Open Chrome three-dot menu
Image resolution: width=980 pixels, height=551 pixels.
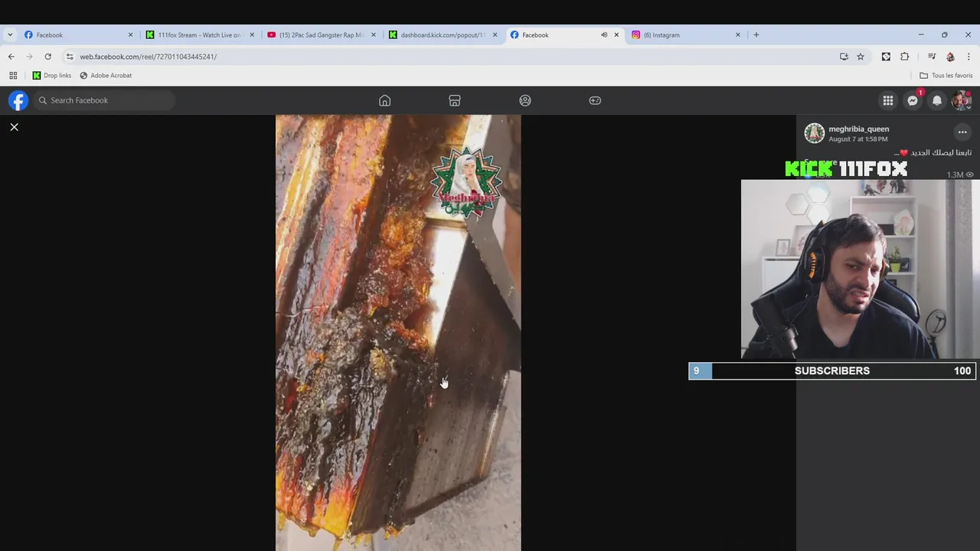[969, 57]
